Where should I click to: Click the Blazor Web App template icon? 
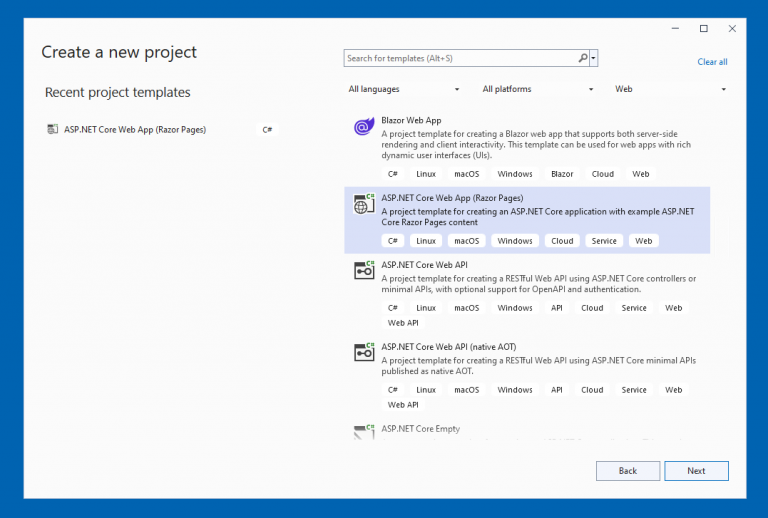click(x=363, y=127)
